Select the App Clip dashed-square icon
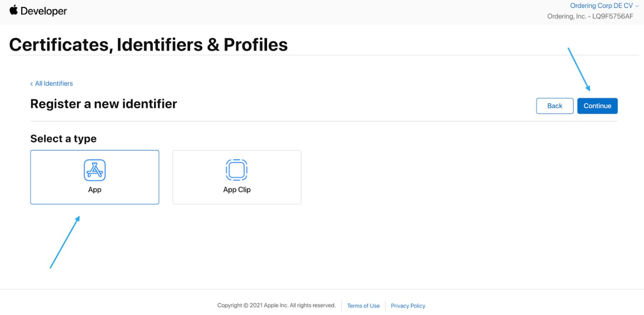The image size is (644, 315). click(237, 170)
